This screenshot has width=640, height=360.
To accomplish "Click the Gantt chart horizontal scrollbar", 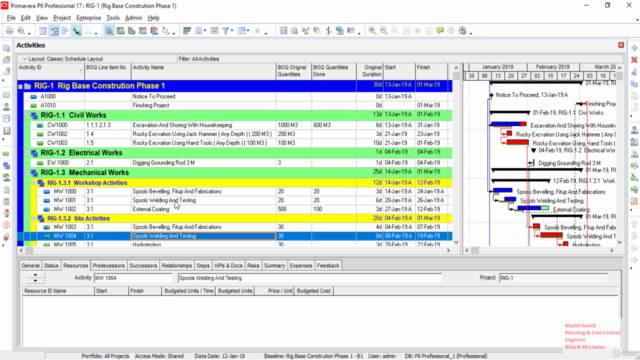I will point(539,251).
